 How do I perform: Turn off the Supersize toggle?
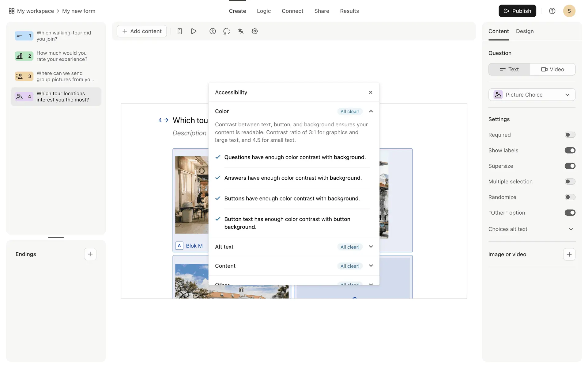(570, 166)
